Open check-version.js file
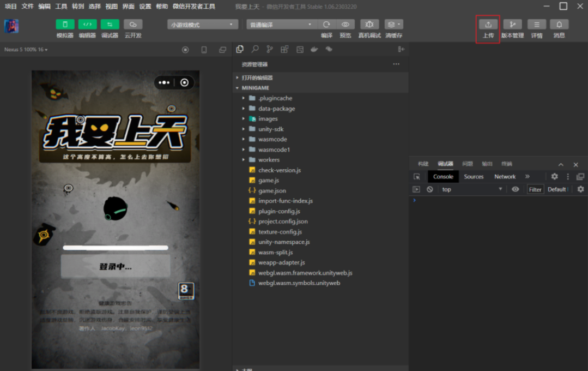Screen dimensions: 588x371 [280, 170]
